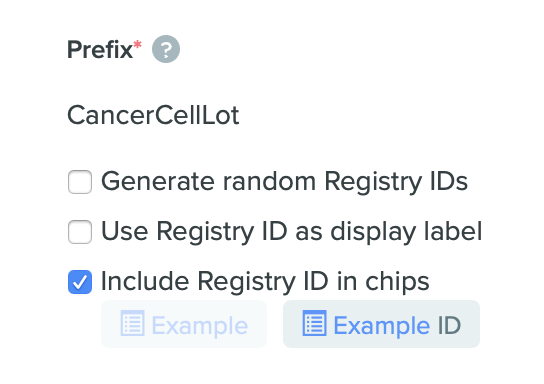Click the white checkmark inside the blue checkbox

[80, 282]
